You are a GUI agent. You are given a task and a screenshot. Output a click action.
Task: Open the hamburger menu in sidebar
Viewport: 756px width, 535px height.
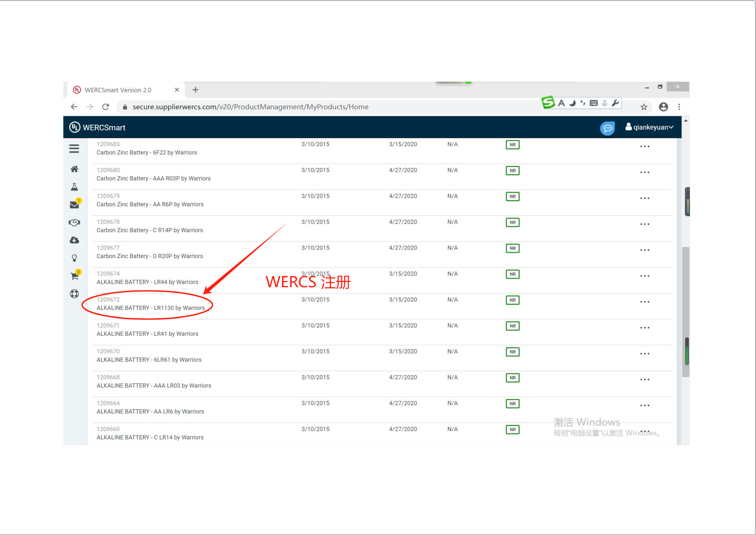click(74, 149)
